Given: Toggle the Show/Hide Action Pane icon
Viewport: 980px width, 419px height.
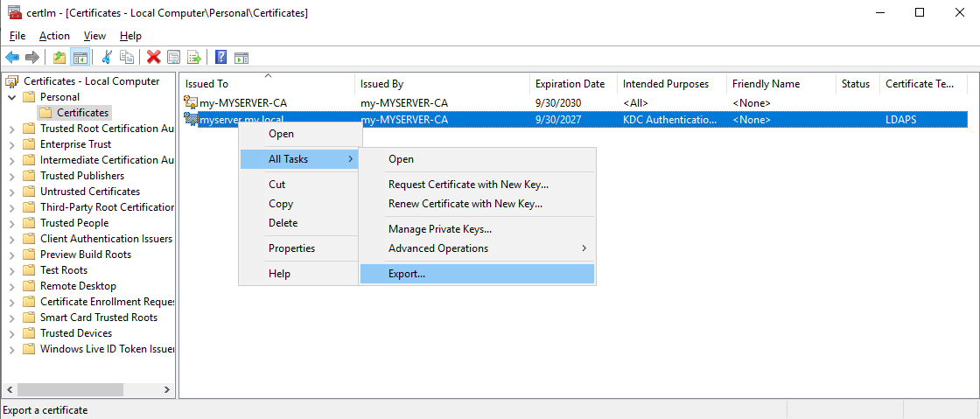Looking at the screenshot, I should [241, 57].
